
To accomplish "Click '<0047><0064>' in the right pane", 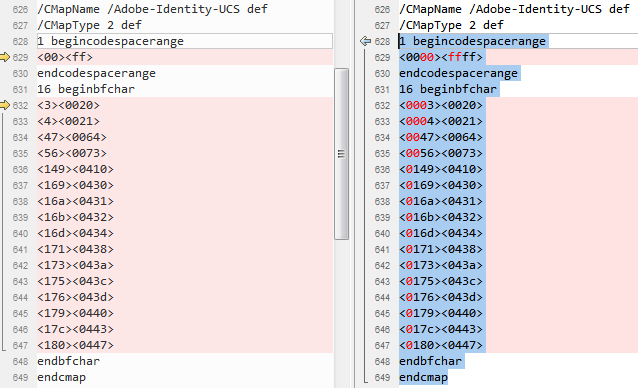I will click(x=441, y=137).
